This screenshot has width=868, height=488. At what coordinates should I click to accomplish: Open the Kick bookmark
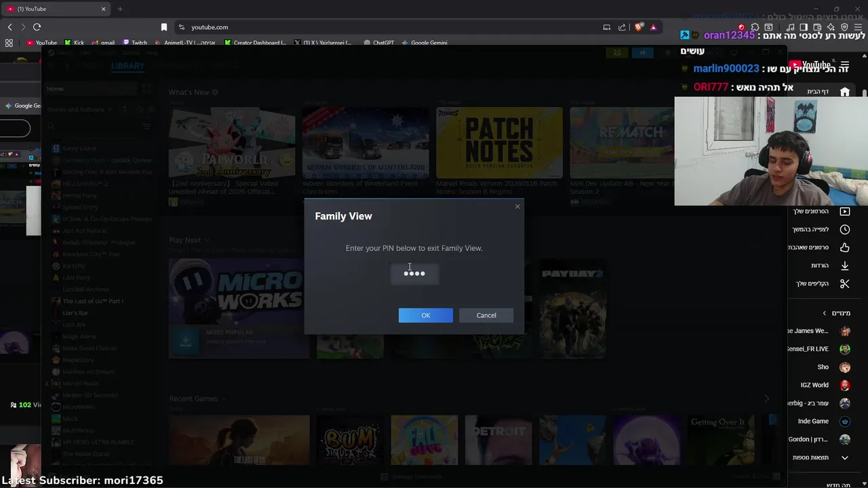pyautogui.click(x=75, y=43)
